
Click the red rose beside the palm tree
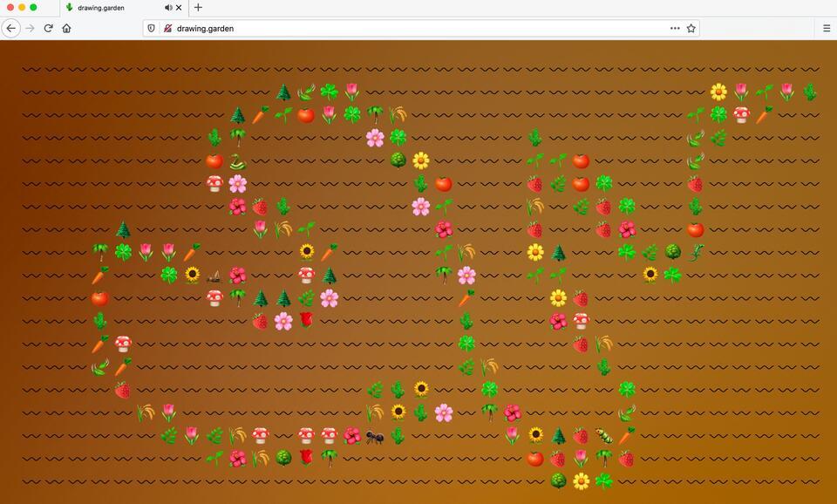(306, 457)
